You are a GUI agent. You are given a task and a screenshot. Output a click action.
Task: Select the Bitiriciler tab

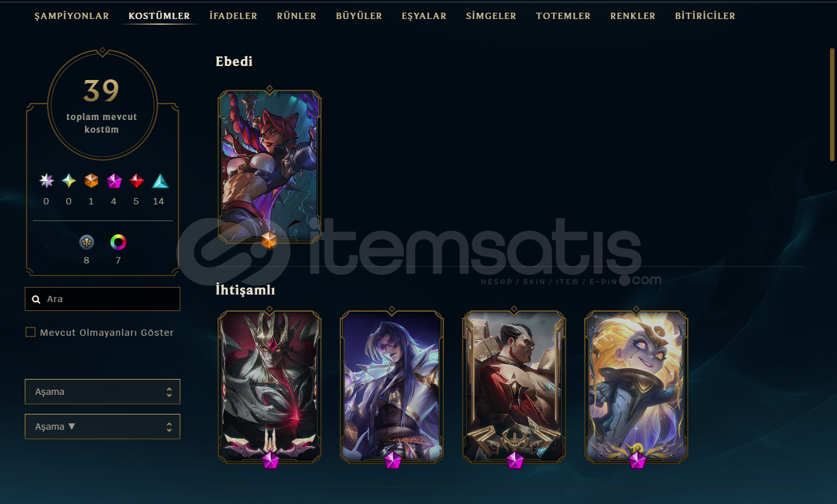[705, 16]
